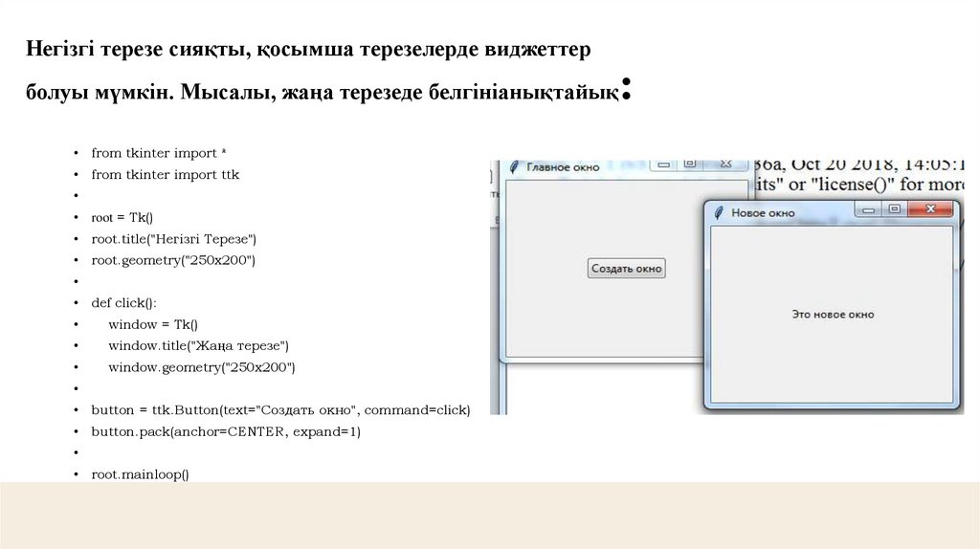Click the line root.title("Негізгі Терезе")
This screenshot has width=980, height=549.
click(x=174, y=238)
